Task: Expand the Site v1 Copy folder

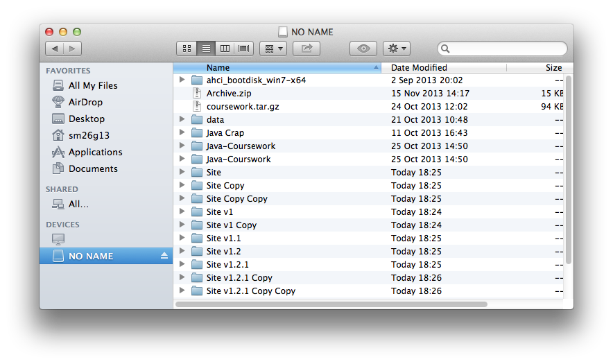Action: coord(182,225)
